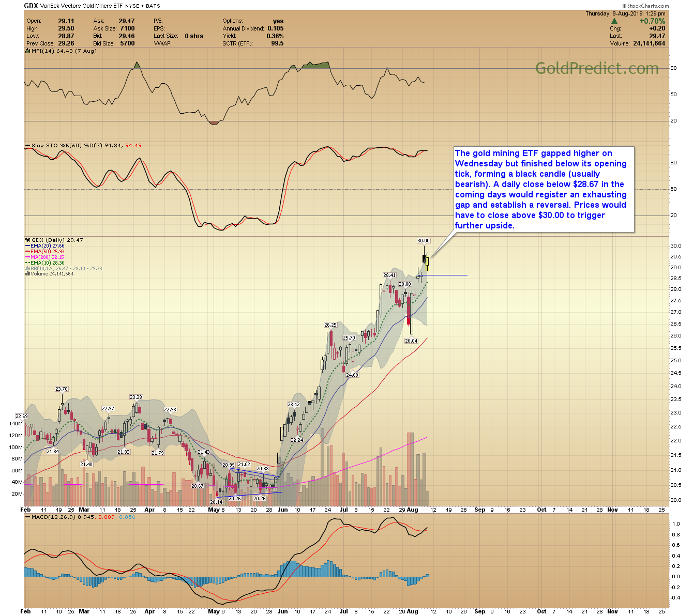Image resolution: width=693 pixels, height=616 pixels.
Task: Click the '28.00' price label
Action: point(404,284)
